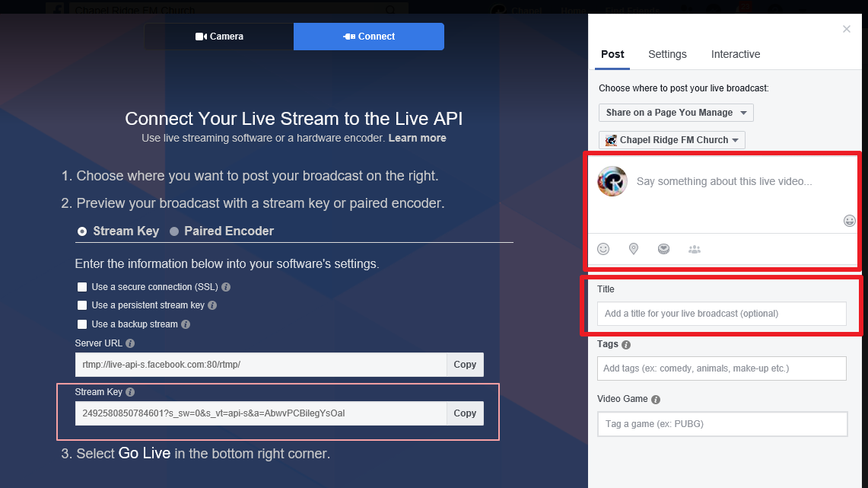The image size is (868, 488).
Task: Open the Chapel Ridge FM Church page dropdown
Action: (672, 140)
